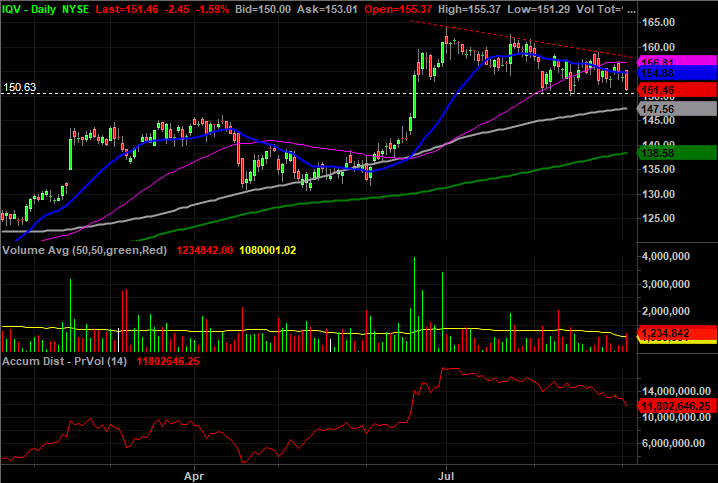Click the 3,000,000 volume axis label
Image resolution: width=718 pixels, height=483 pixels.
point(666,284)
